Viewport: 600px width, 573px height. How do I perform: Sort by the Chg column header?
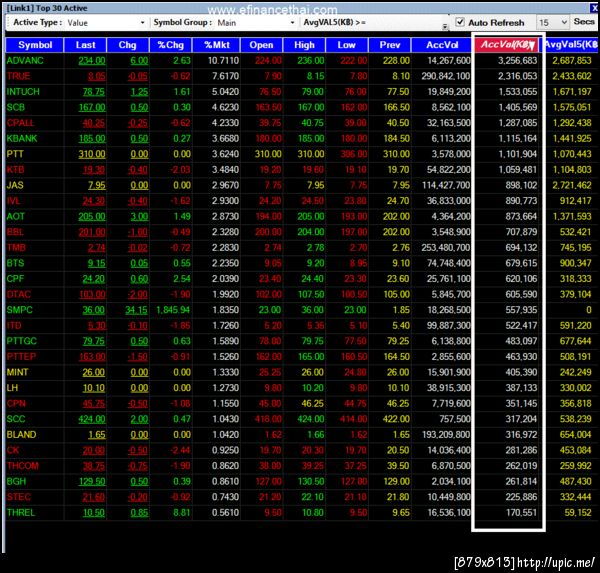128,45
